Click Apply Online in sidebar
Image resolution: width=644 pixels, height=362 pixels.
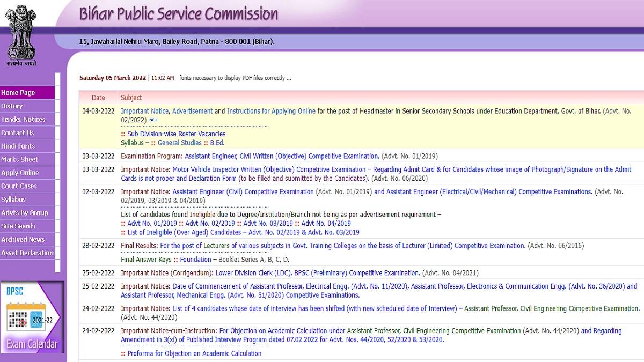coord(20,173)
